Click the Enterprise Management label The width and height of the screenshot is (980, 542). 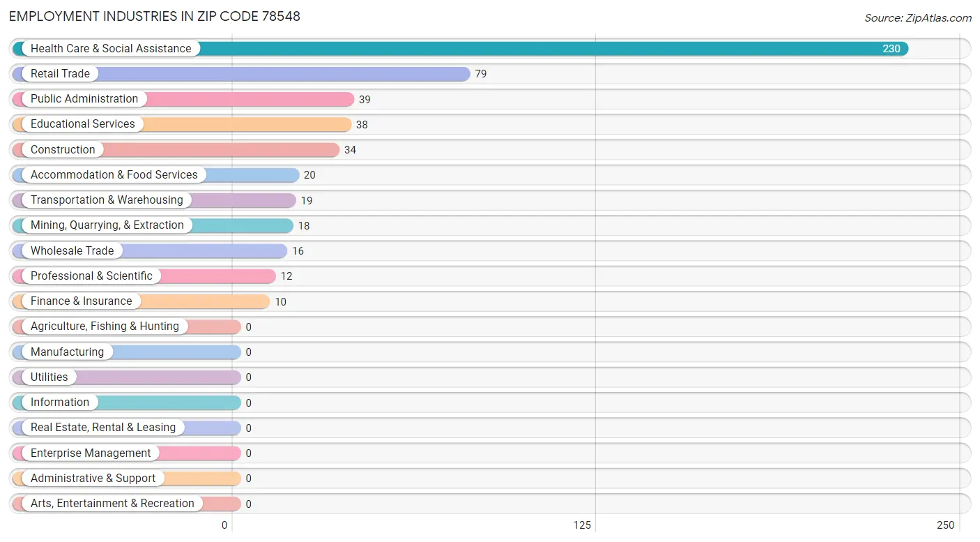click(91, 453)
